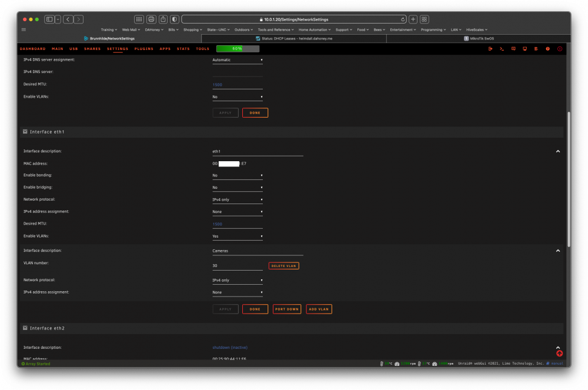588x390 pixels.
Task: Click the VLAN number input field
Action: click(x=238, y=266)
